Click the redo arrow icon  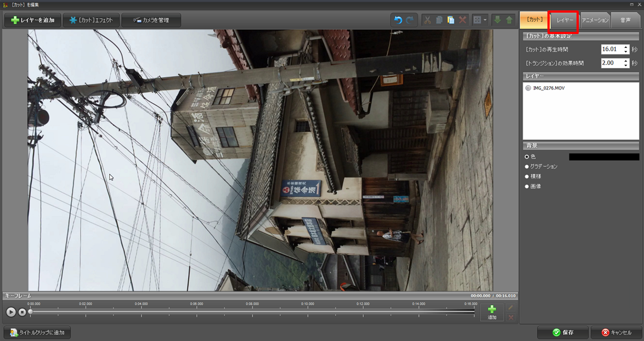(410, 20)
